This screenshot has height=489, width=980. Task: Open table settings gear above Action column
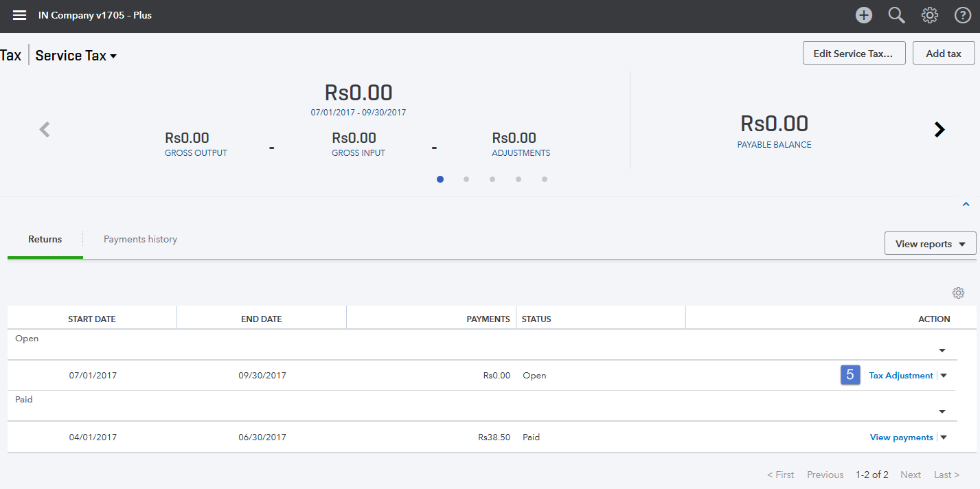[958, 293]
